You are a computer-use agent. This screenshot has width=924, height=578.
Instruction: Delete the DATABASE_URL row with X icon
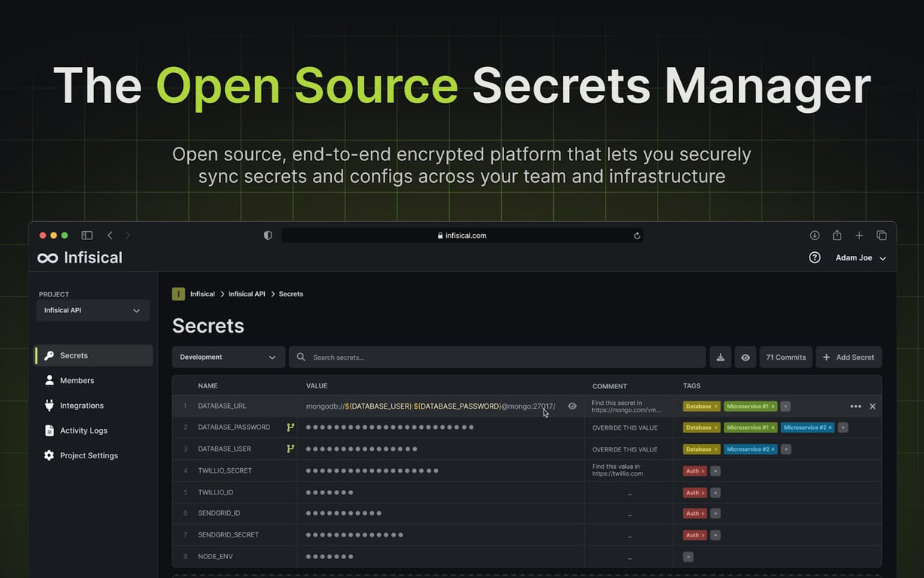click(873, 406)
